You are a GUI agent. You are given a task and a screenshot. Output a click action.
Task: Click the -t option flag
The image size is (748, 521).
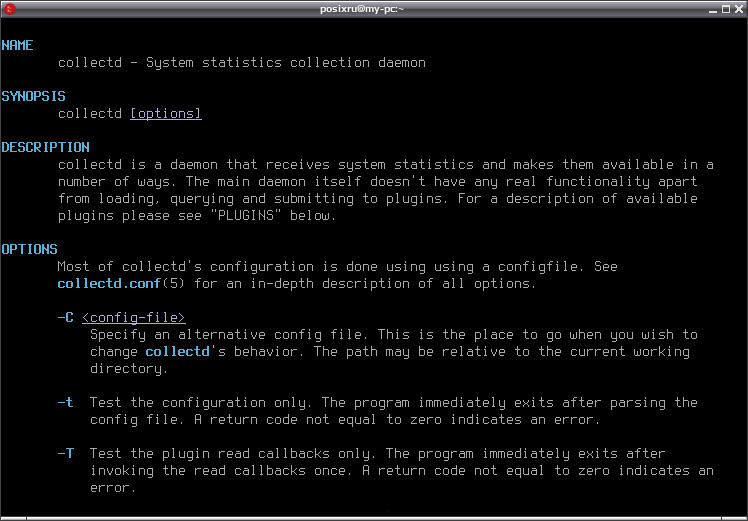(x=65, y=403)
